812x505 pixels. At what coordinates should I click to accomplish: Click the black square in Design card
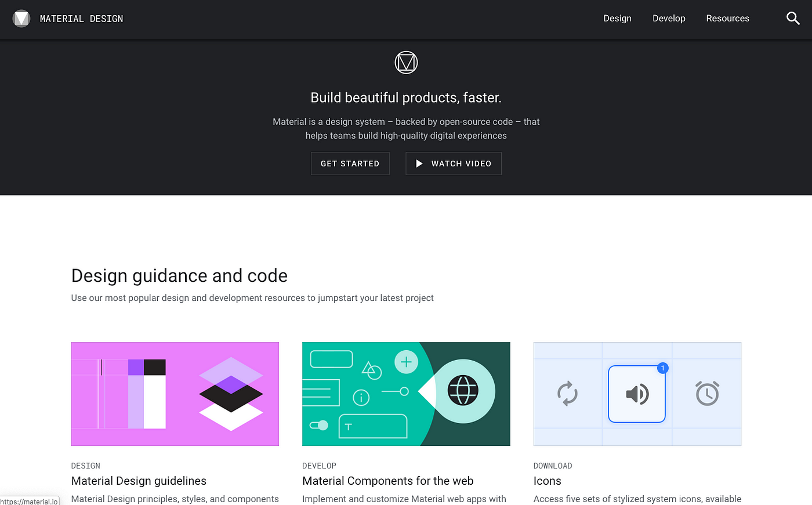[155, 367]
